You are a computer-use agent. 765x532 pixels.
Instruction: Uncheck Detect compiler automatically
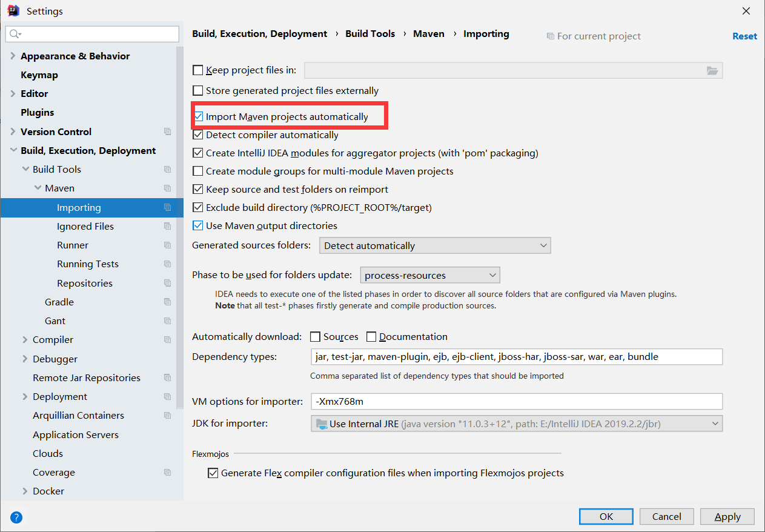click(197, 135)
